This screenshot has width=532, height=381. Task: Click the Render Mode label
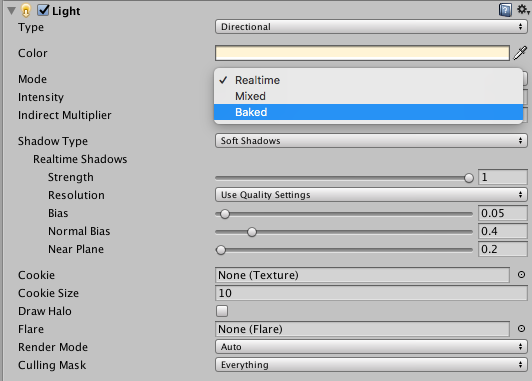tap(53, 347)
